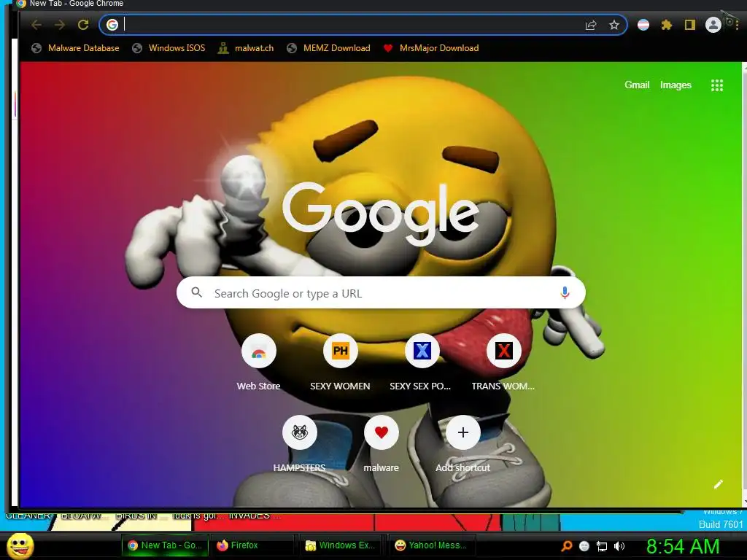Screen dimensions: 747x560
Task: Open the Gmail link
Action: coord(637,85)
